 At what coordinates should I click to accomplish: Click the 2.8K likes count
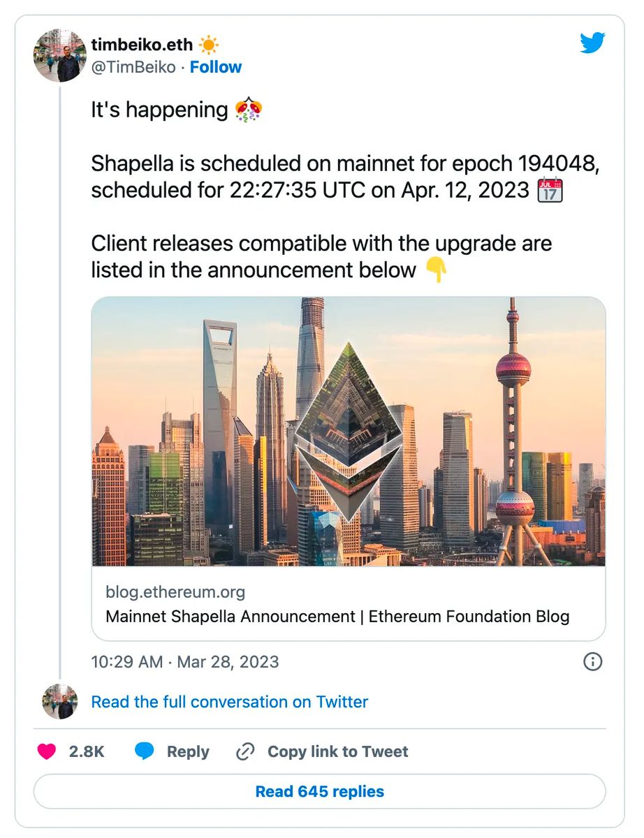click(87, 751)
